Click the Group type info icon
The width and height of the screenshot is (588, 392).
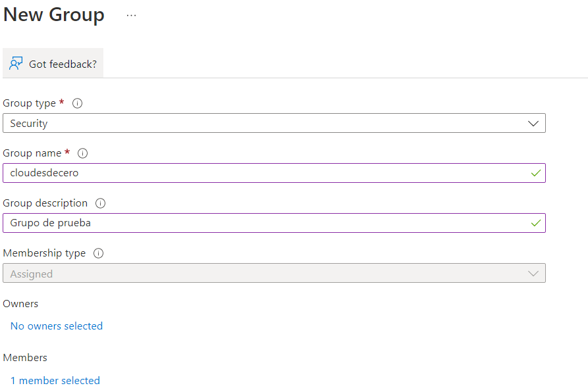(78, 103)
